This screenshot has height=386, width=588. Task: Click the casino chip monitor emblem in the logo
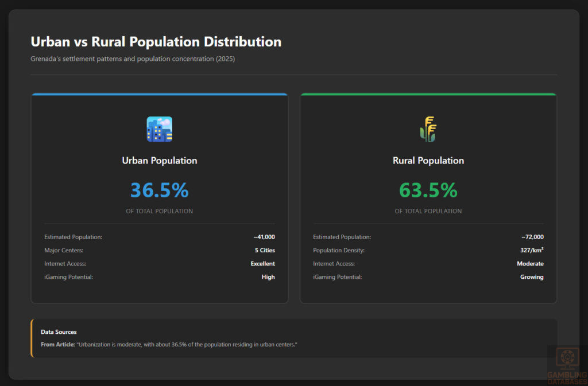pyautogui.click(x=567, y=357)
